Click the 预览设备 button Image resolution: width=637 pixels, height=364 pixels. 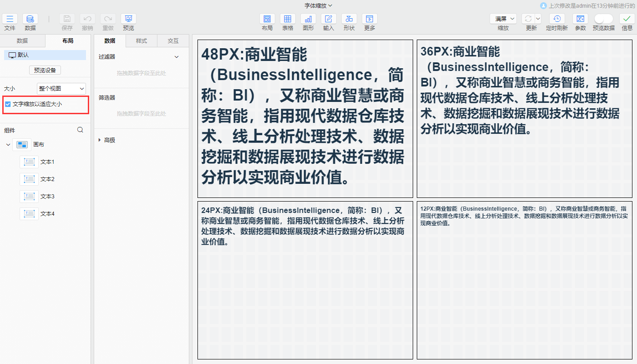45,70
